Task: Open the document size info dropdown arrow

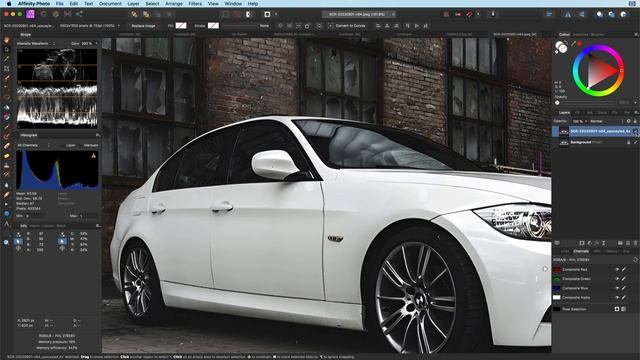Action: tap(119, 26)
